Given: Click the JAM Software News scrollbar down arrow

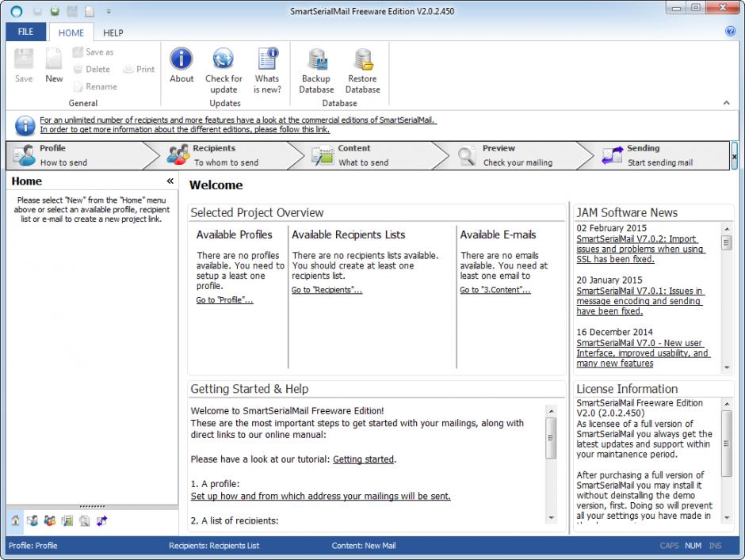Looking at the screenshot, I should (727, 368).
